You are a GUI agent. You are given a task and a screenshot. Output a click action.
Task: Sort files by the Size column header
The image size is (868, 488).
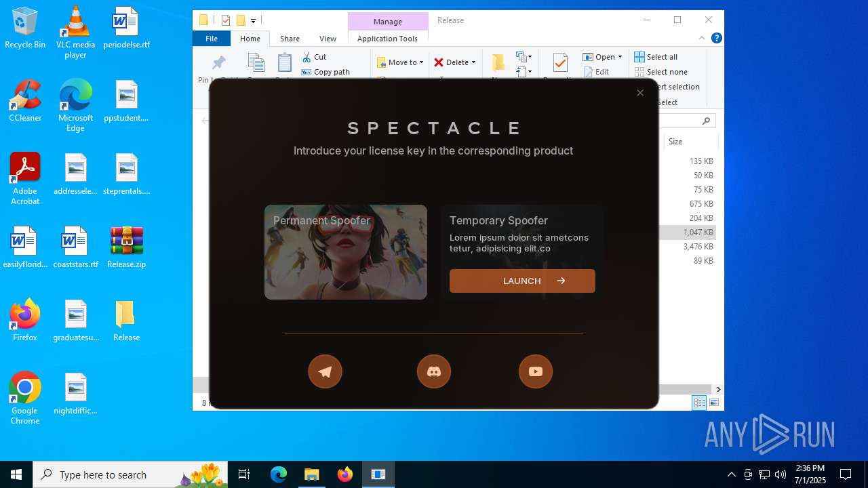(690, 142)
